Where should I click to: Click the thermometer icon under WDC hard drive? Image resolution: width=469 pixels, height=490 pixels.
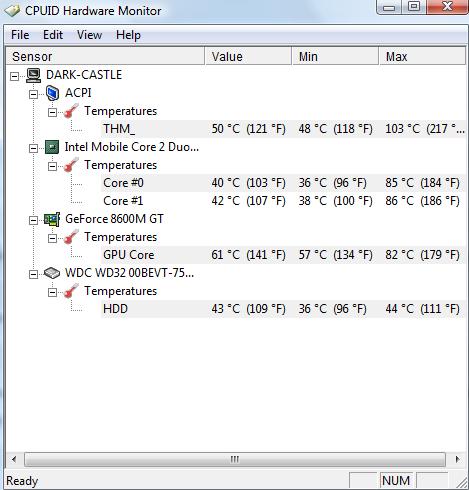tap(71, 291)
